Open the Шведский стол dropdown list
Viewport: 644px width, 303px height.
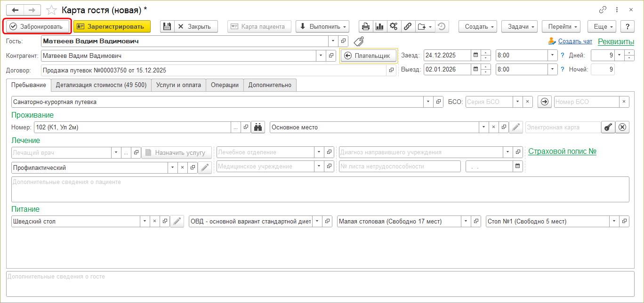pyautogui.click(x=144, y=221)
